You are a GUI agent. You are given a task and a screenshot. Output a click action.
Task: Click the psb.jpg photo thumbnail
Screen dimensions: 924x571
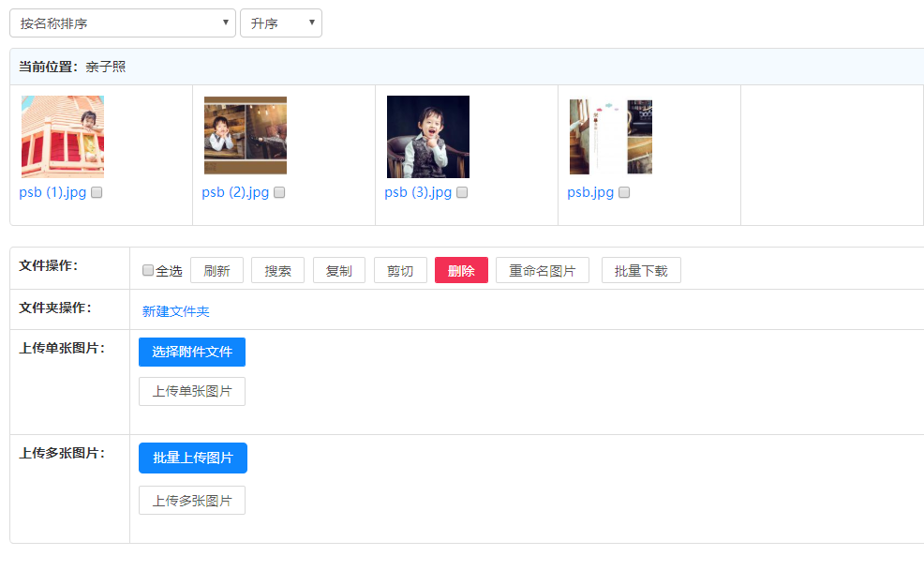pos(610,137)
